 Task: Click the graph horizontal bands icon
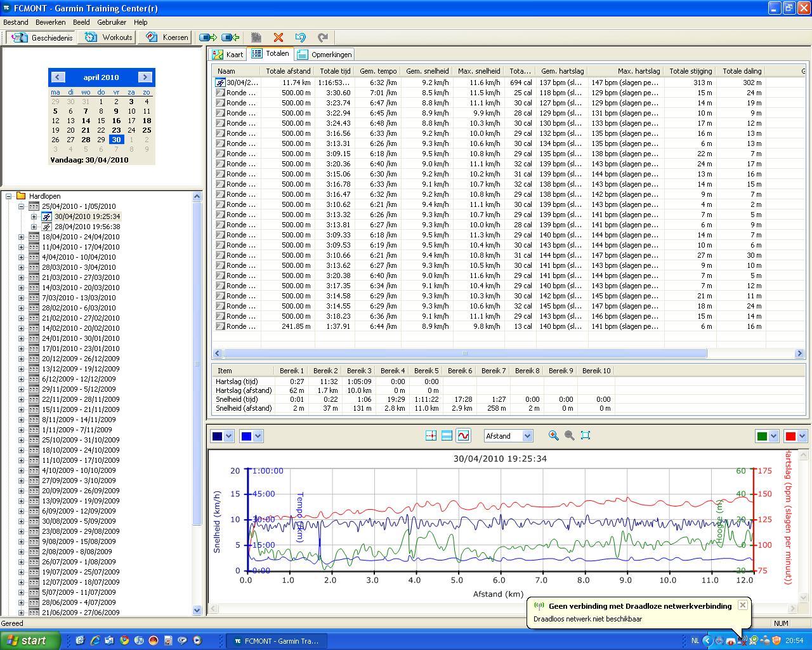(447, 435)
